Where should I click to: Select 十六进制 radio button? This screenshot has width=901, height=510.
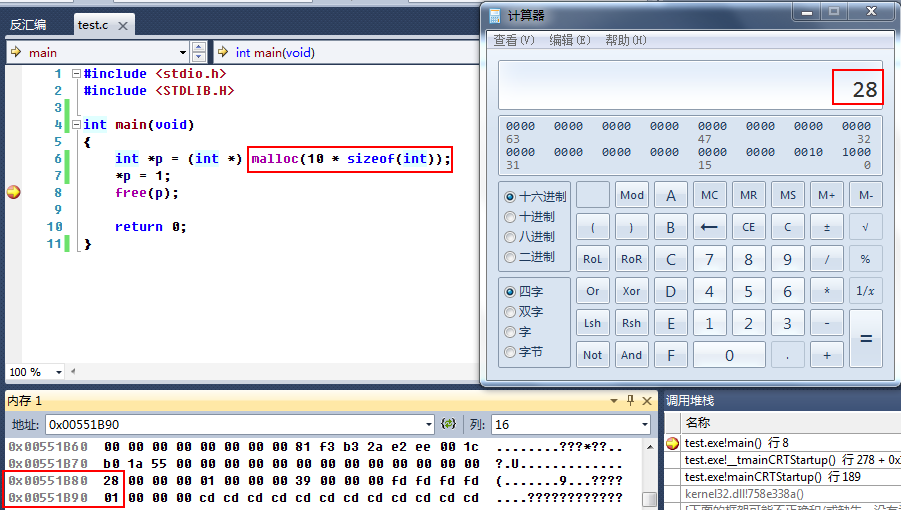click(535, 196)
